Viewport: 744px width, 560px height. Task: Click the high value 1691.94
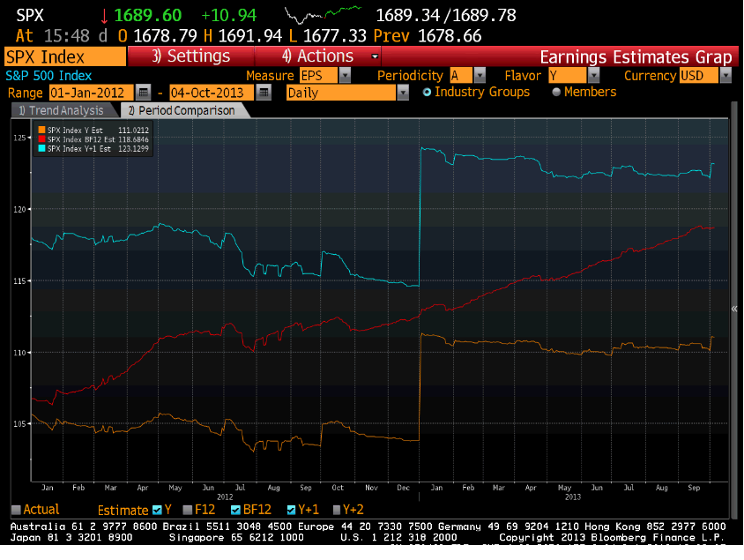tap(250, 36)
